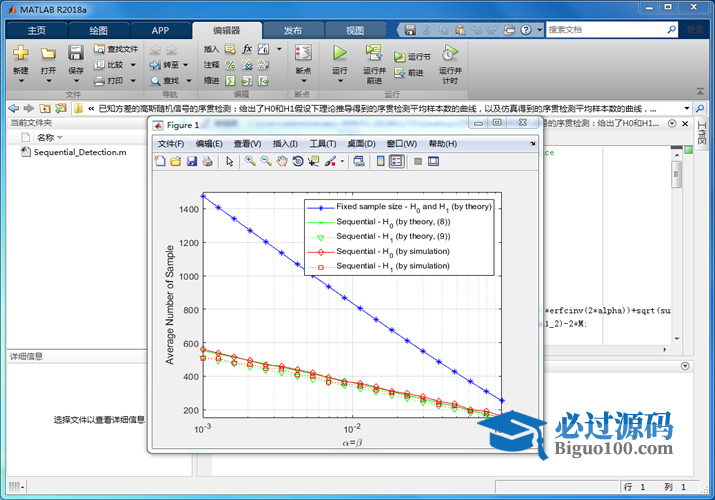This screenshot has width=715, height=500.
Task: Click the 打开 open folder icon
Action: point(48,53)
